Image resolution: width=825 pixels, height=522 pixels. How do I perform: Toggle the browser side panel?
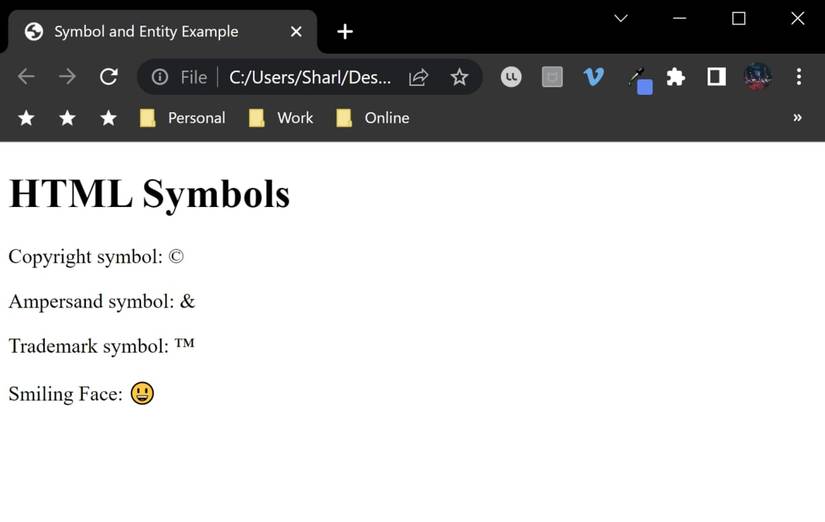click(x=716, y=77)
